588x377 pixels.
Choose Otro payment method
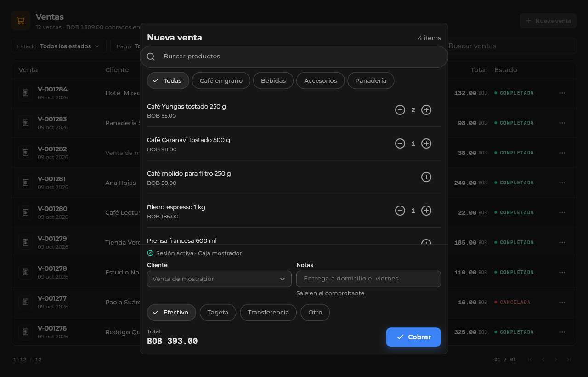pyautogui.click(x=315, y=313)
